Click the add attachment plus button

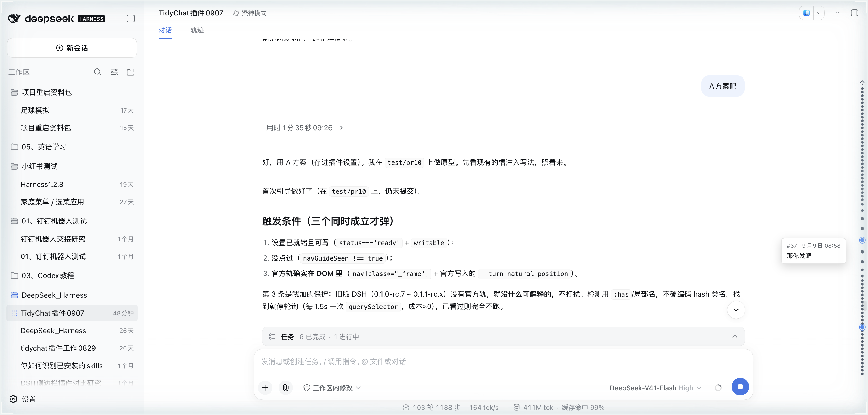265,388
